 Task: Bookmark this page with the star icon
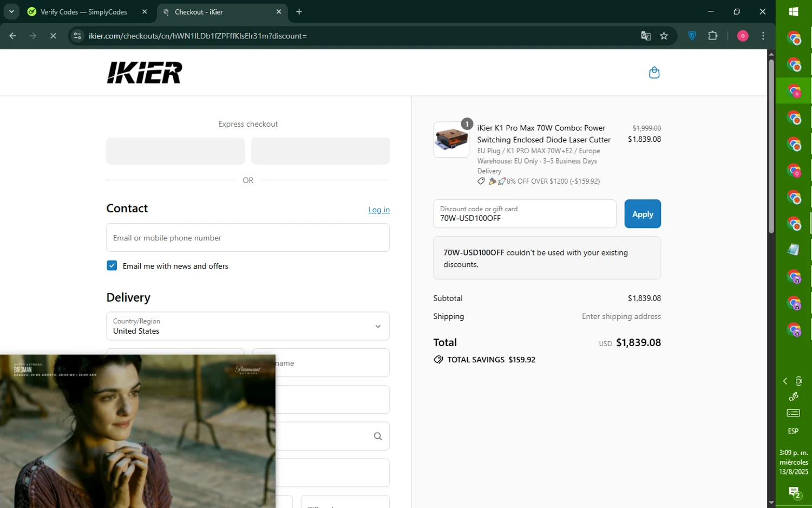tap(664, 36)
